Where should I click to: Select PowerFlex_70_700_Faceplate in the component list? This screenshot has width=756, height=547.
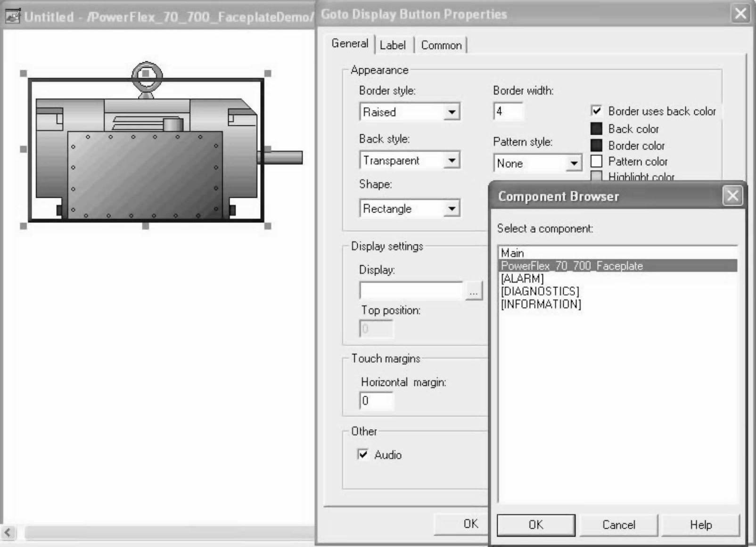tap(618, 266)
